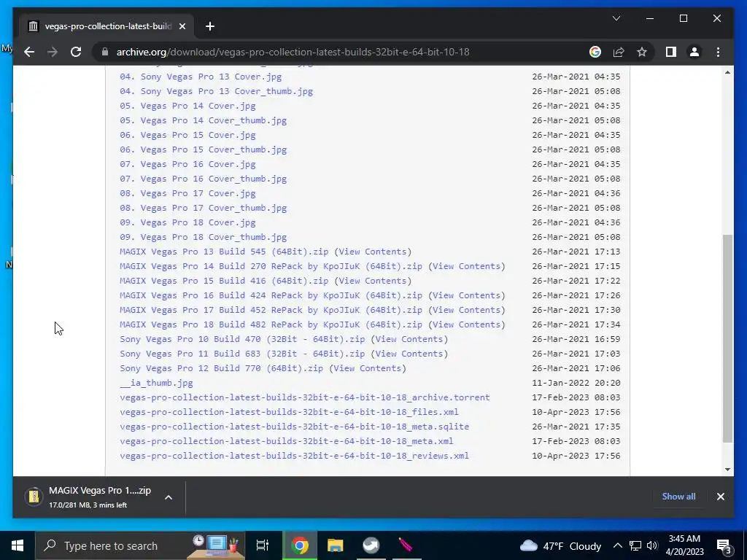Image resolution: width=747 pixels, height=560 pixels.
Task: Click the scrollbar down arrow
Action: pyautogui.click(x=727, y=469)
